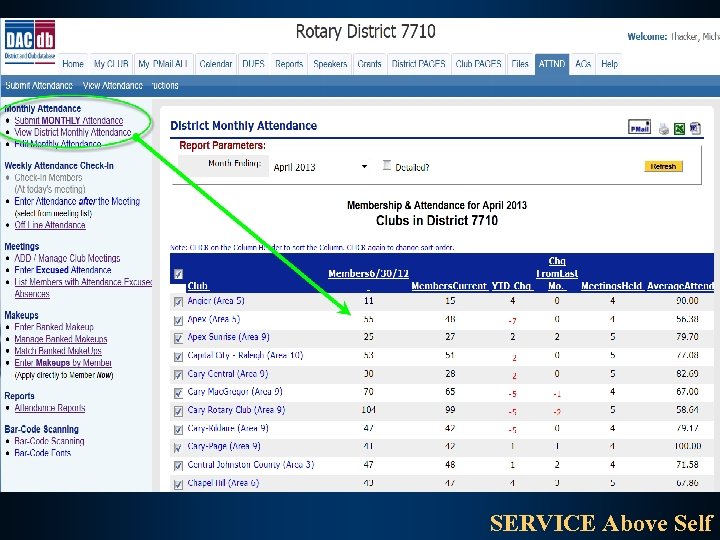Open the Bar-Code Fonts link

42,453
